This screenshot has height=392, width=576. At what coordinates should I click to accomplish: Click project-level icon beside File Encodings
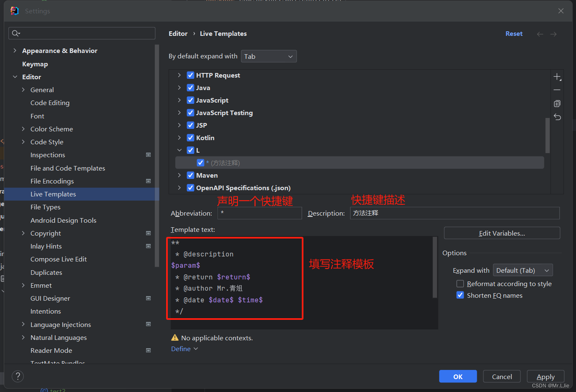[x=148, y=181]
